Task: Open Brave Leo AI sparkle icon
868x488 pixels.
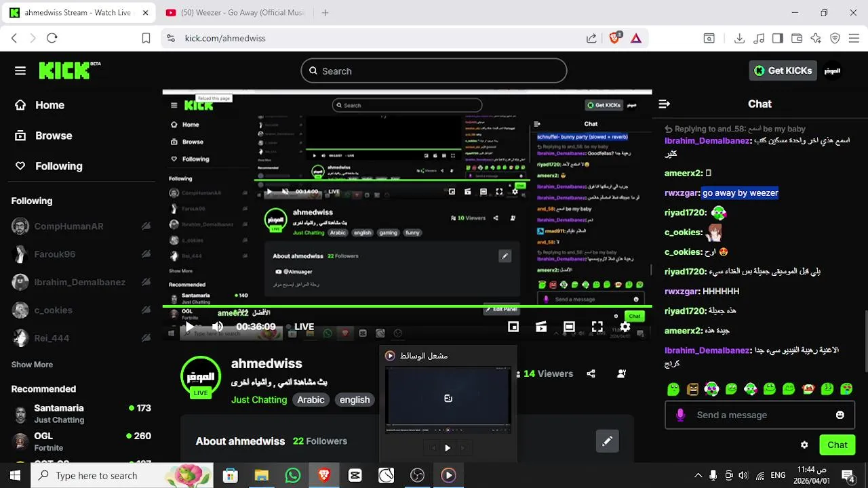Action: coord(816,39)
